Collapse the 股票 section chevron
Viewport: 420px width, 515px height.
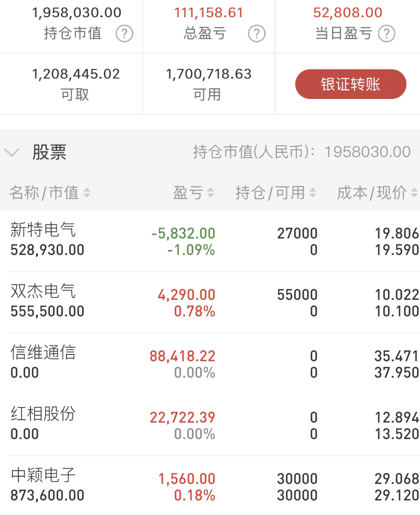[12, 153]
